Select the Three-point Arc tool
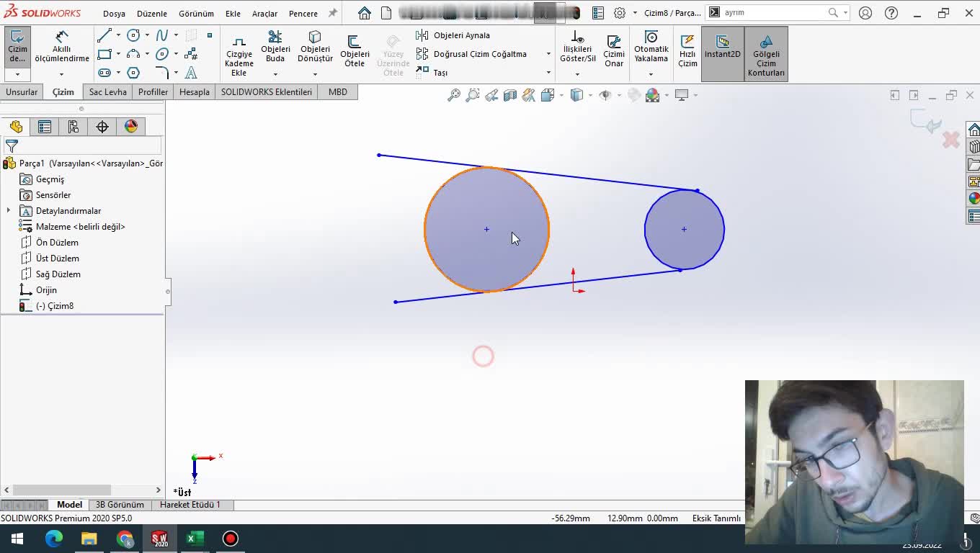The height and width of the screenshot is (553, 980). (133, 54)
